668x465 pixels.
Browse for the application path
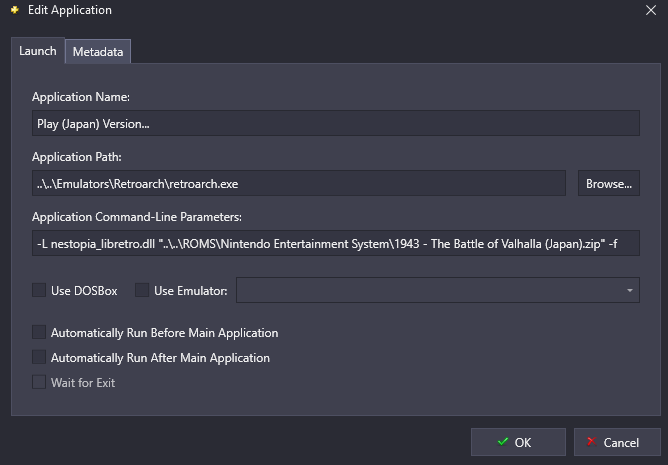coord(609,183)
